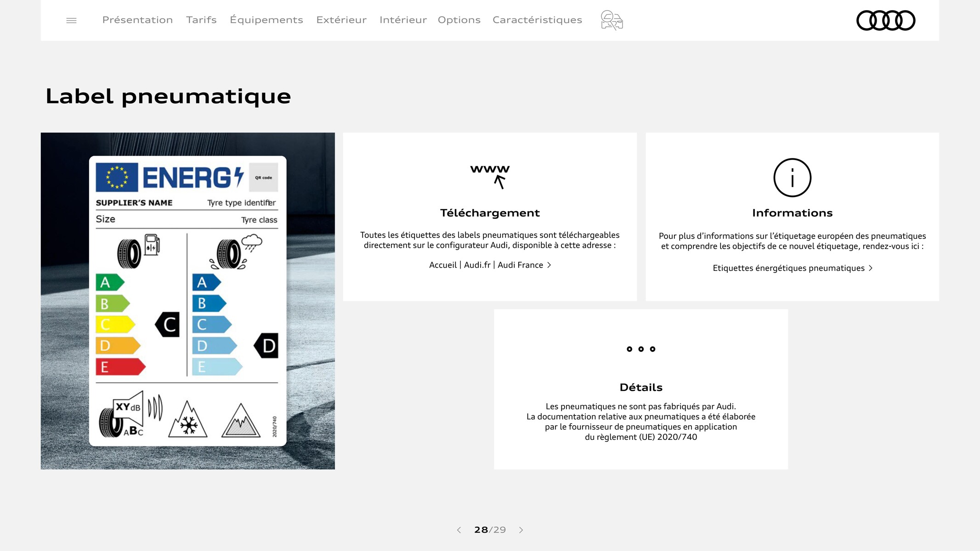
Task: Open the Tarifs tab
Action: [x=201, y=20]
